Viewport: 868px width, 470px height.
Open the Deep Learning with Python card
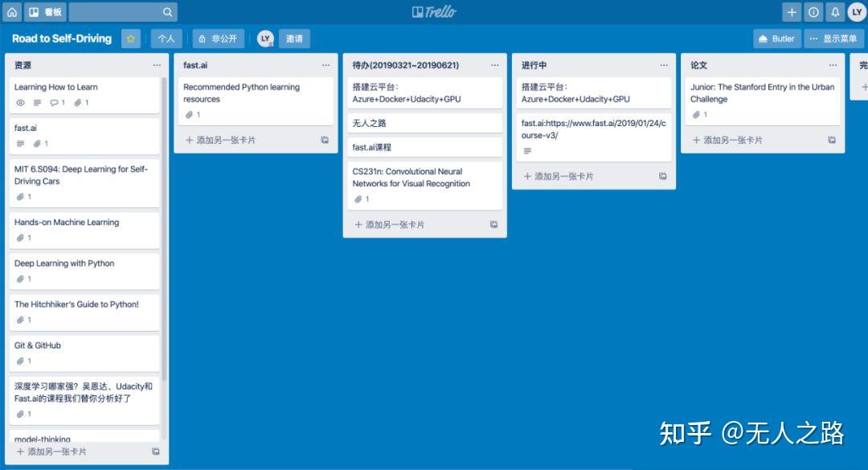84,271
